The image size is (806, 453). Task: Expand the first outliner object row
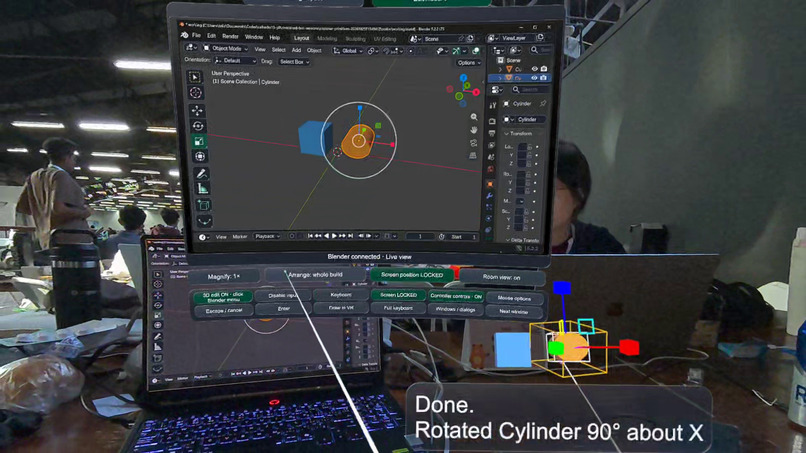tap(500, 68)
